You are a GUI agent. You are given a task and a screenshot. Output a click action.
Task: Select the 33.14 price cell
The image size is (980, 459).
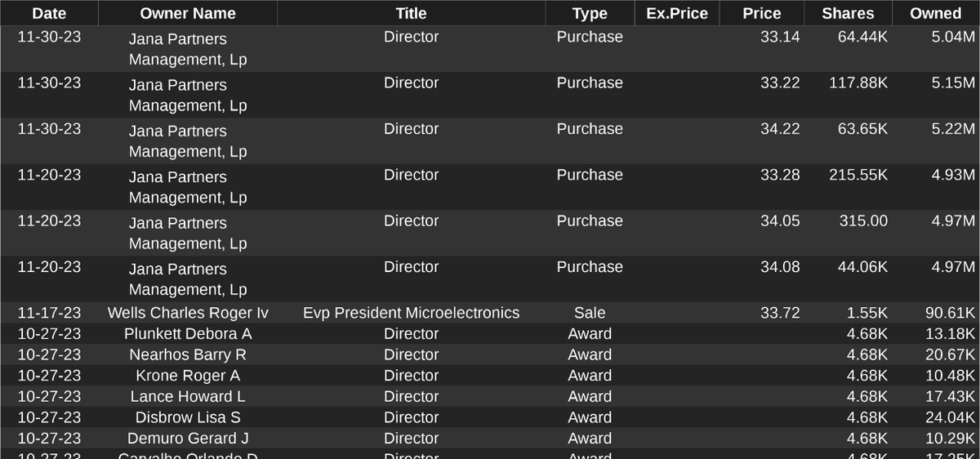coord(780,37)
